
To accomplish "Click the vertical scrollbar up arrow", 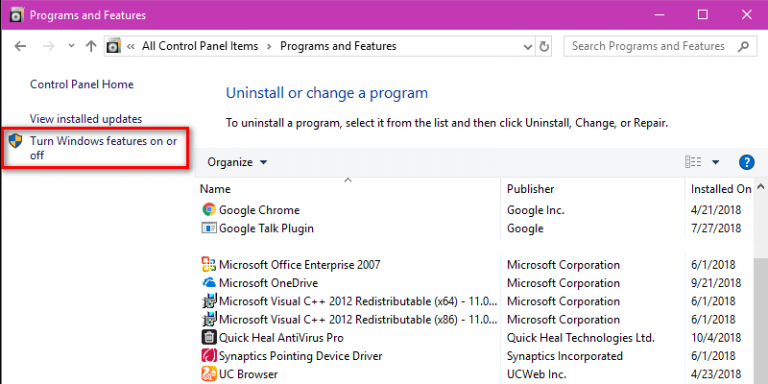I will coord(761,187).
